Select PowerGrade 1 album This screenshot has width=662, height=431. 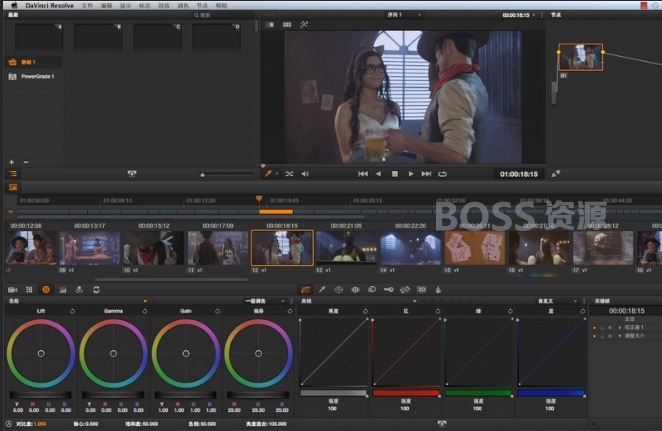point(33,76)
